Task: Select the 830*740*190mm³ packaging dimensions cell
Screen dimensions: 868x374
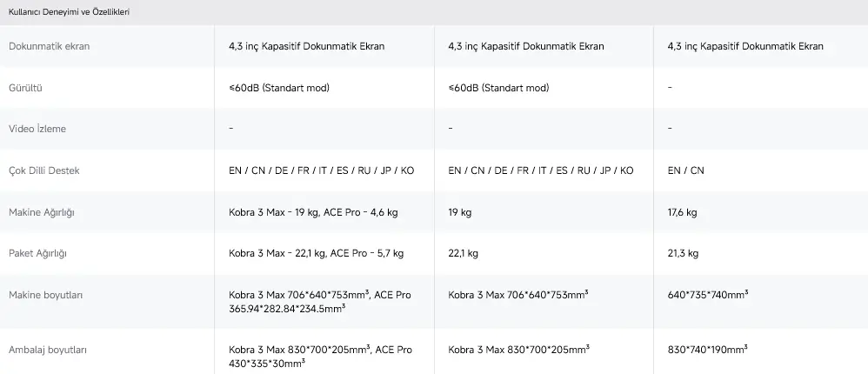Action: tap(708, 350)
